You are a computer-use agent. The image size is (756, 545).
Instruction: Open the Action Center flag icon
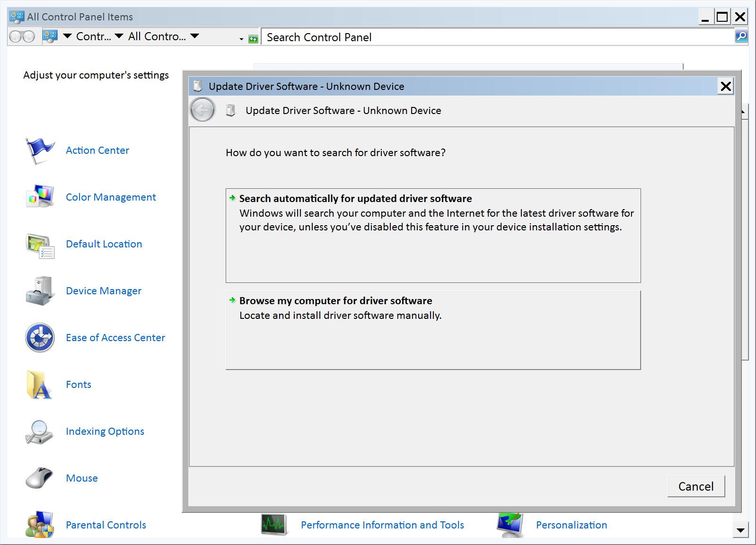click(40, 150)
